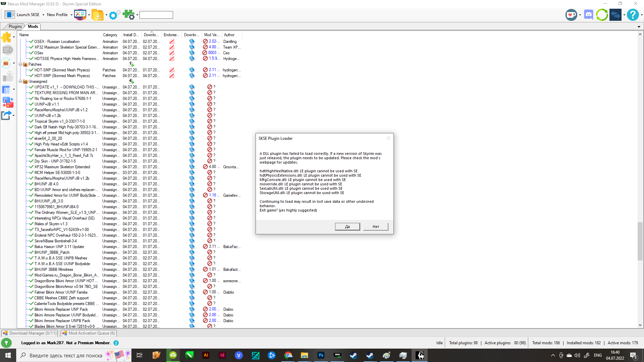
Task: Click the yellow puzzle-piece add mod icon
Action: 6,37
